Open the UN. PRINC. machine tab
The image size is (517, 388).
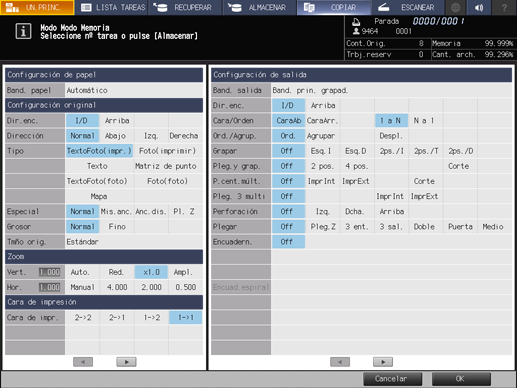(37, 7)
